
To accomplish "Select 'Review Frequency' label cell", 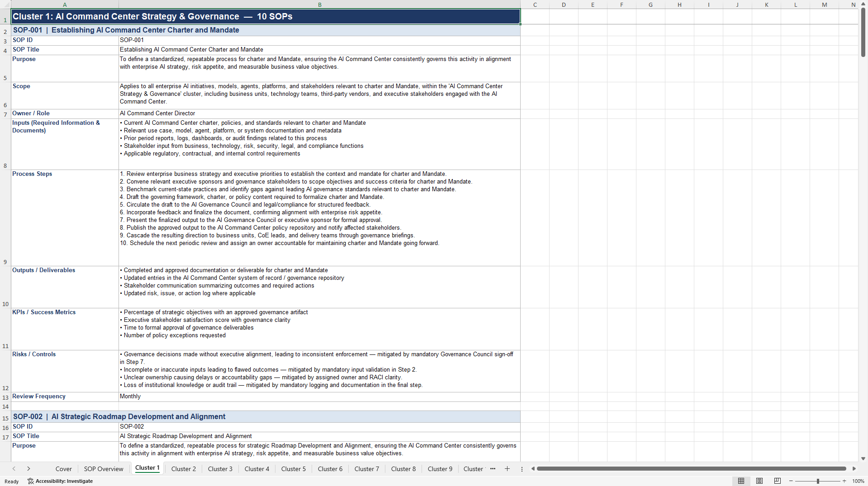I will tap(65, 396).
